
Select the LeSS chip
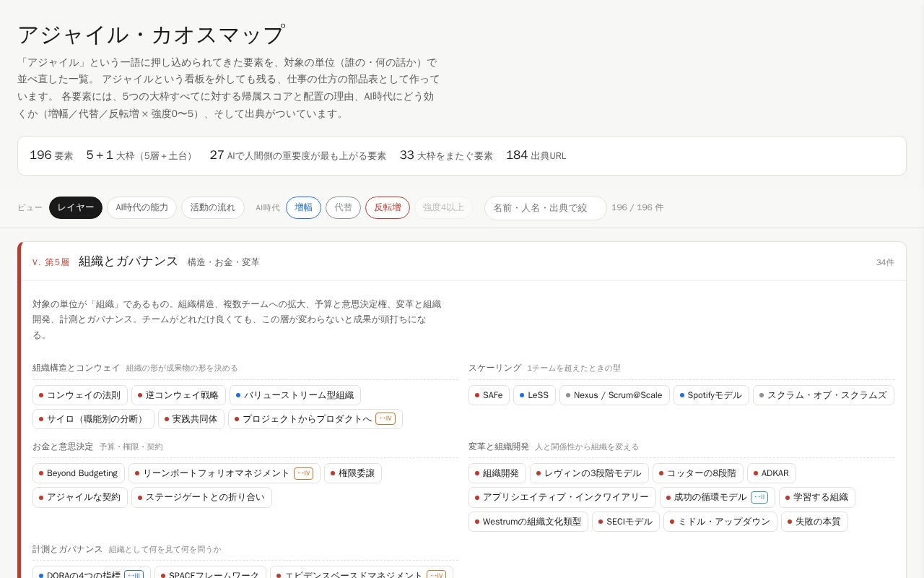[534, 395]
